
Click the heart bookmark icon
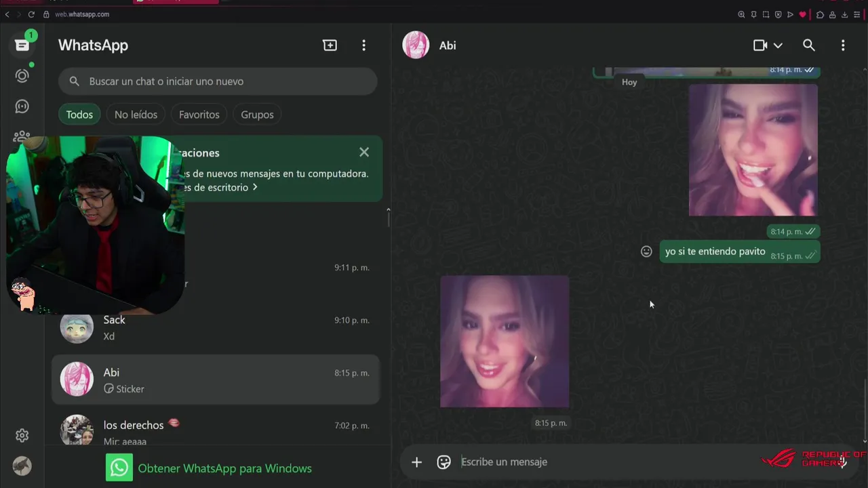click(802, 14)
